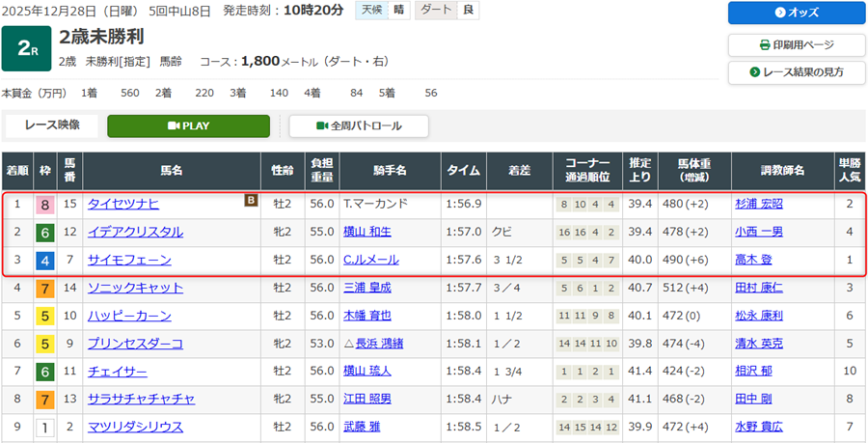Viewport: 868px width, 443px height.
Task: Open the 全周パトロール patrol video
Action: coord(359,125)
